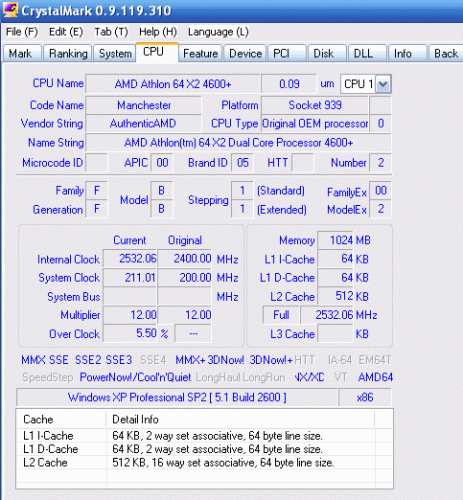Screen dimensions: 463x500
Task: Click the empty L3 Cache field
Action: tap(335, 334)
